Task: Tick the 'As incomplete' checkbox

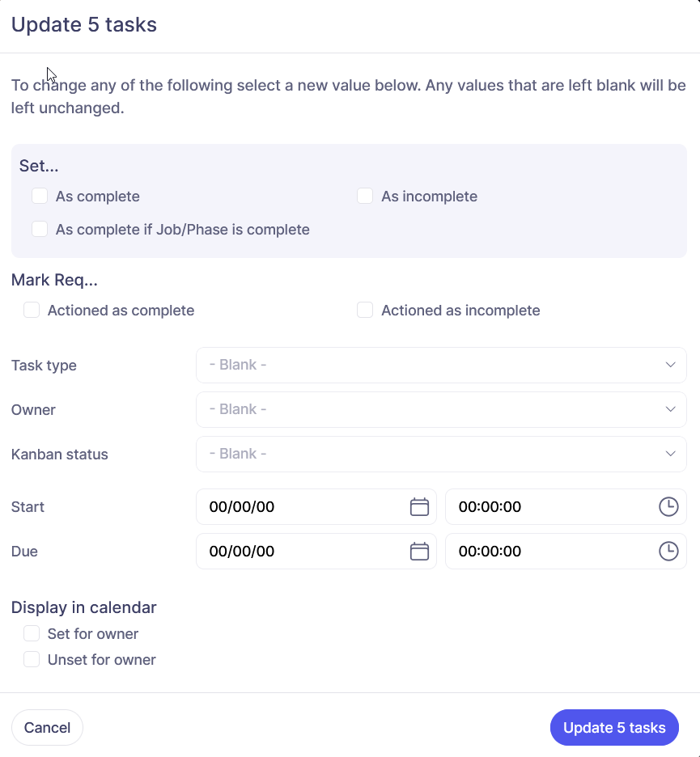Action: pos(365,197)
